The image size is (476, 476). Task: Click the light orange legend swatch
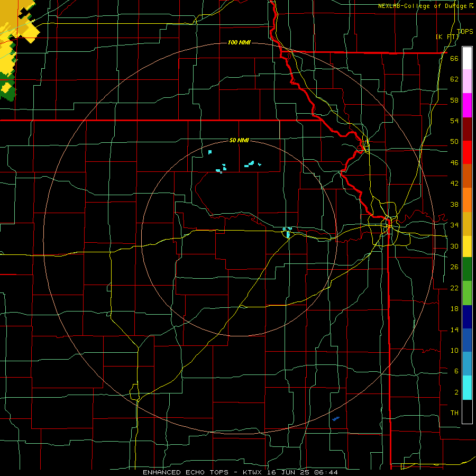(x=467, y=199)
